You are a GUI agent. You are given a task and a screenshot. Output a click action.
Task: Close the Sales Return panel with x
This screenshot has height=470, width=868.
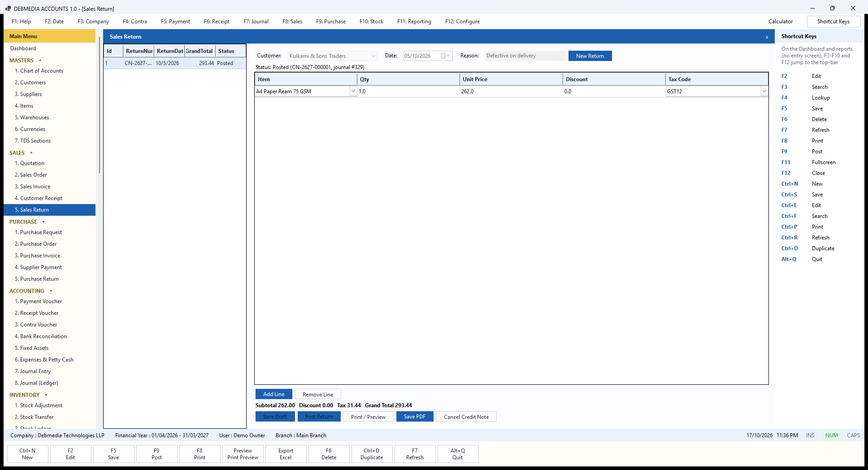coord(767,37)
